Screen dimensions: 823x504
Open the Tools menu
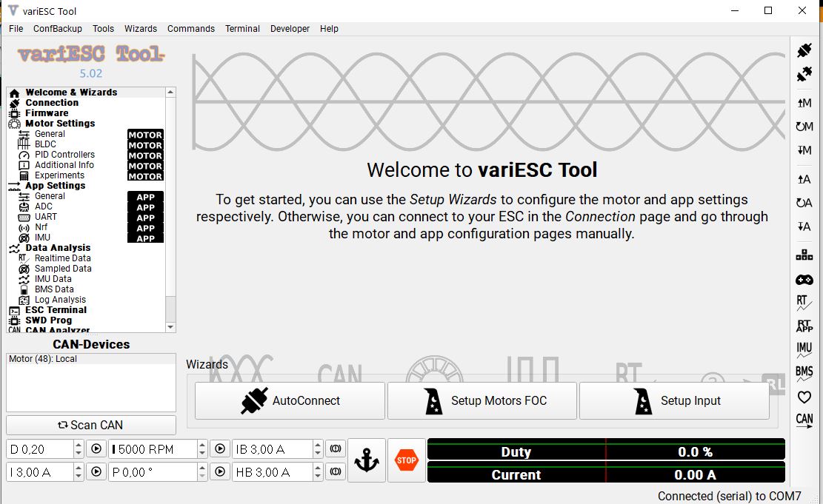pyautogui.click(x=104, y=29)
